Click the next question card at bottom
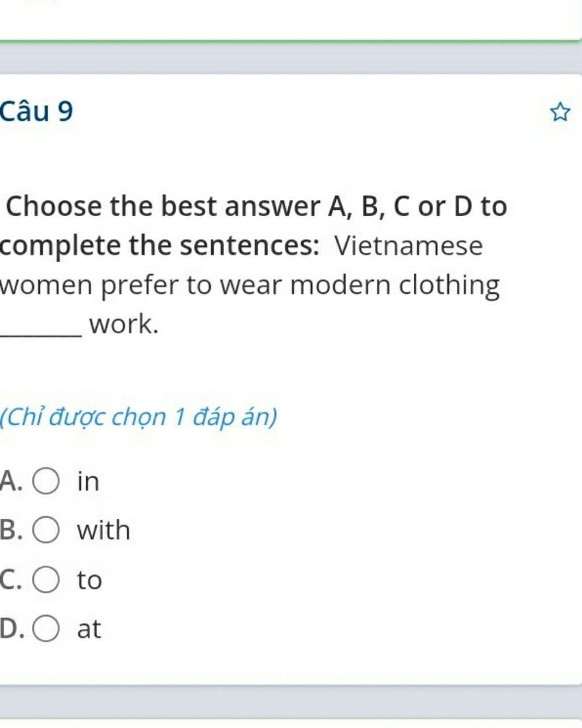Screen dimensions: 582x728 pos(291,723)
